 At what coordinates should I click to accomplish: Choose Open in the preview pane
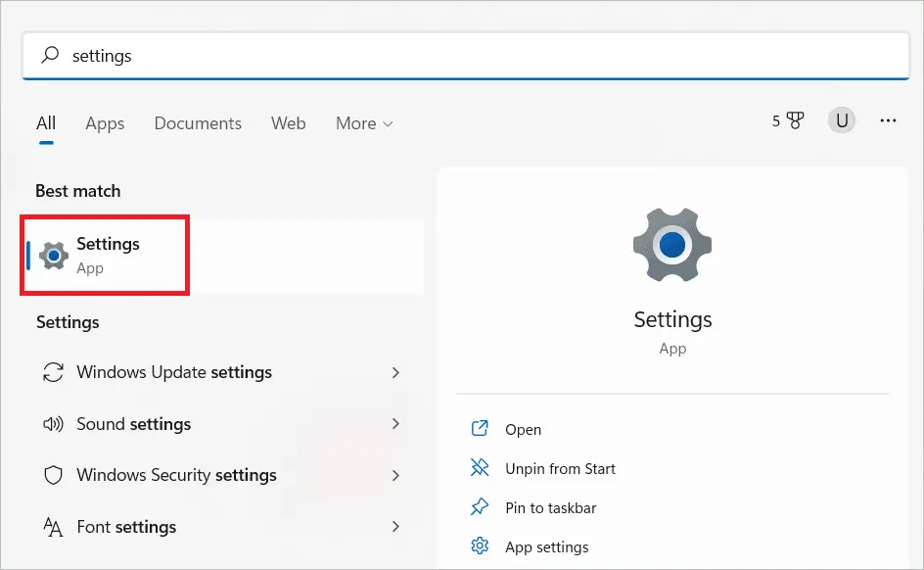(523, 430)
